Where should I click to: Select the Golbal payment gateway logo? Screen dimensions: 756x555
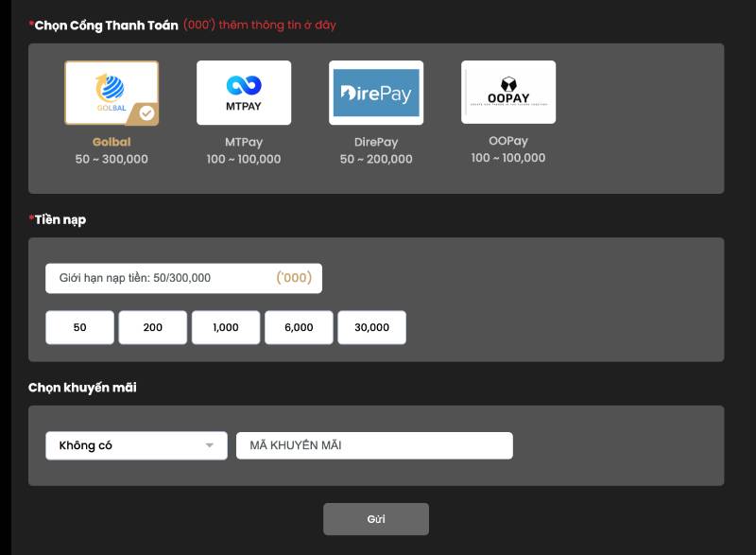click(111, 92)
